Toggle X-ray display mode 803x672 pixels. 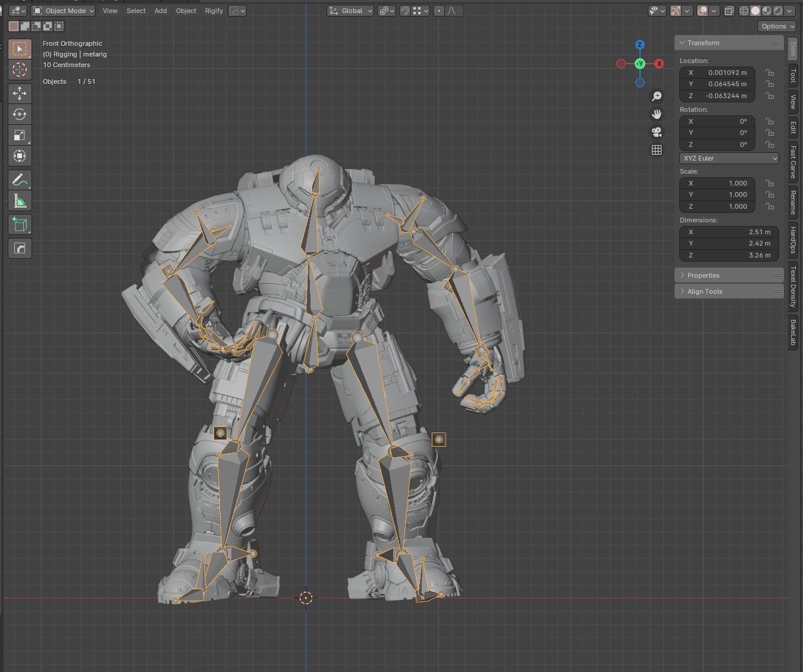(729, 11)
